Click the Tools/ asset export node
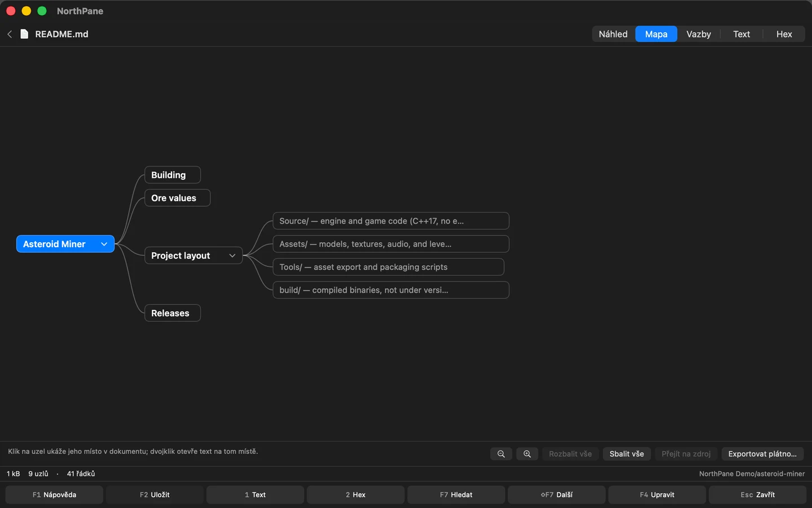The height and width of the screenshot is (508, 812). click(389, 267)
